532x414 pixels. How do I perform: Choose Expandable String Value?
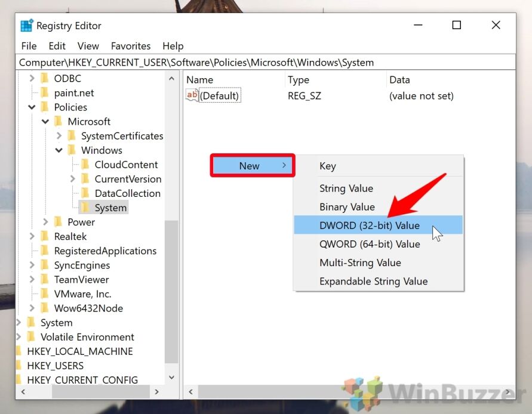click(x=379, y=281)
